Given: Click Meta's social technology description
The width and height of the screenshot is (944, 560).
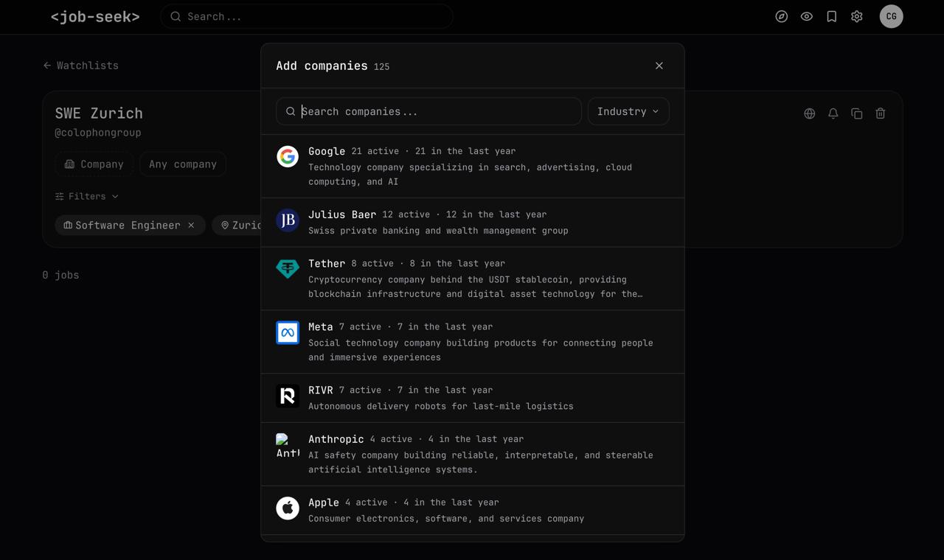Looking at the screenshot, I should tap(481, 350).
